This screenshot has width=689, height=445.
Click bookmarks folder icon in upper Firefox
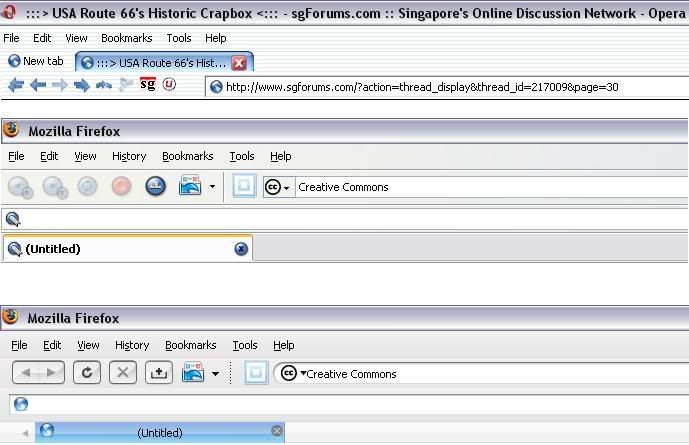[x=190, y=185]
